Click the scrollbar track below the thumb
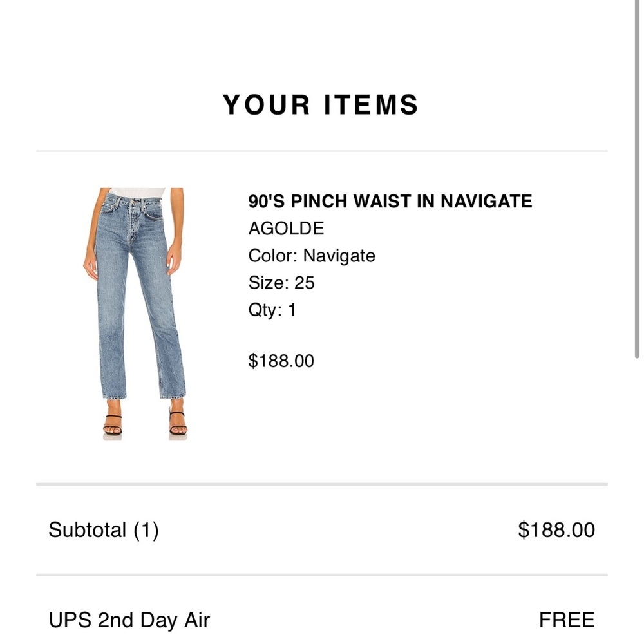 coord(637,501)
